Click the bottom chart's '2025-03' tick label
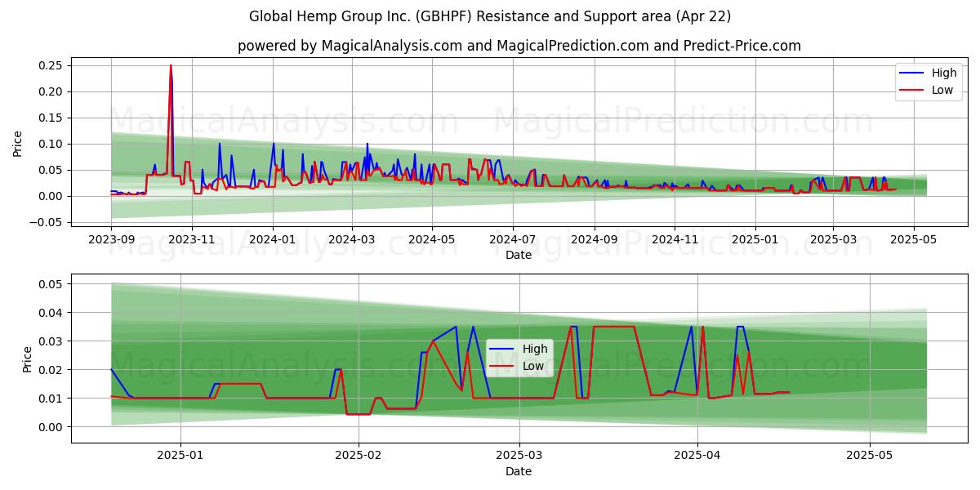Screen dimensions: 980x490 [x=519, y=456]
